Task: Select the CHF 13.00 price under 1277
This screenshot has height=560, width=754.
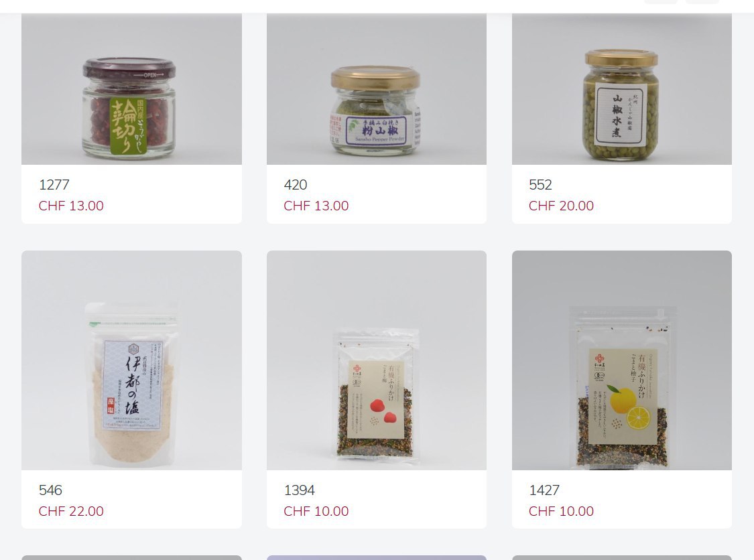Action: 71,206
